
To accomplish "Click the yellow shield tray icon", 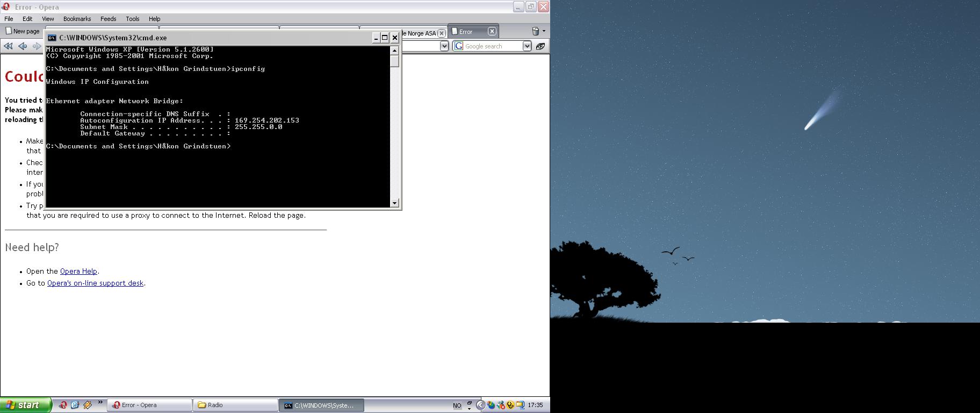I will [x=510, y=405].
